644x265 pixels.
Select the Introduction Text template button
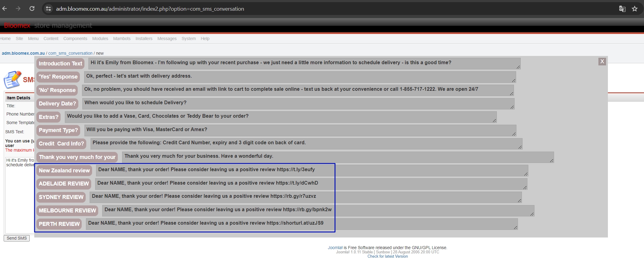(x=61, y=64)
